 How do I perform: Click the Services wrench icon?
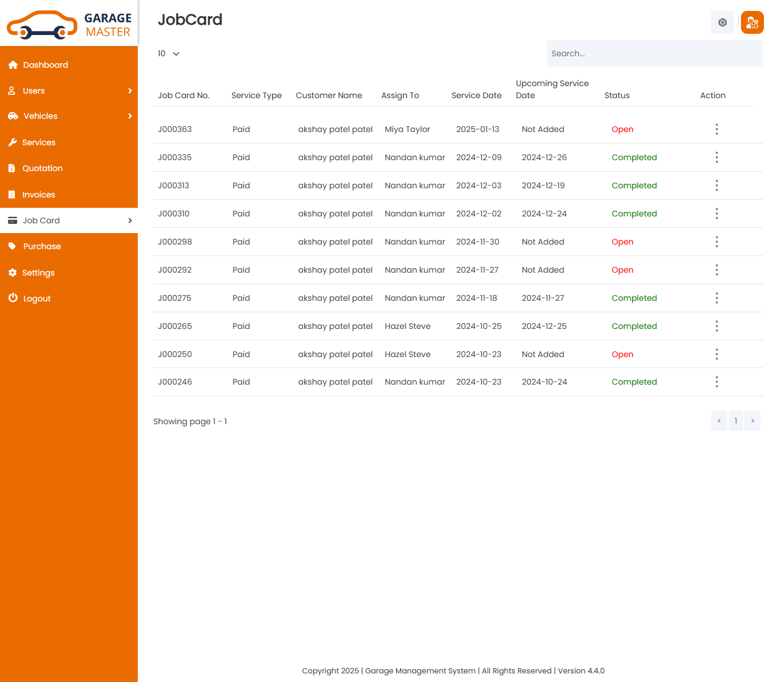(13, 142)
